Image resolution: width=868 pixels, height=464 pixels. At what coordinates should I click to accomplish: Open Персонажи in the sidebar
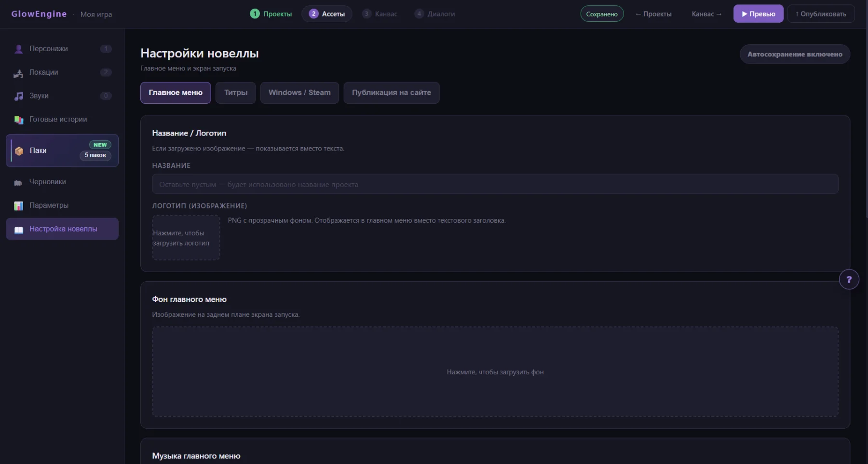62,49
